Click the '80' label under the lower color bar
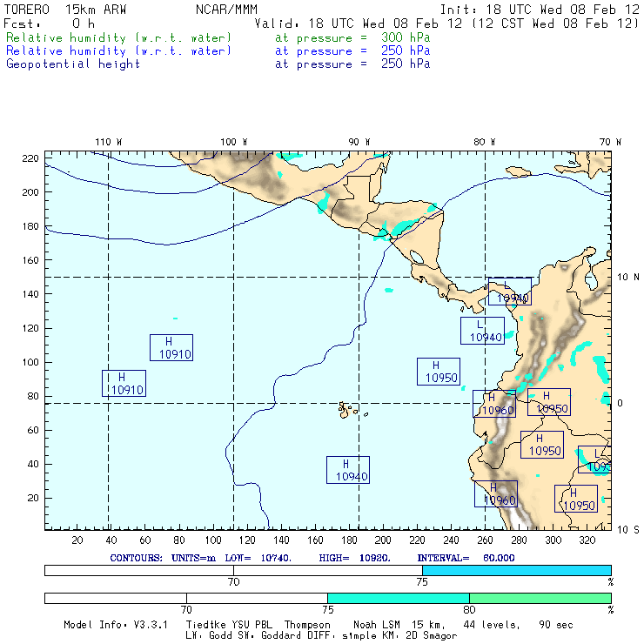 pos(469,609)
